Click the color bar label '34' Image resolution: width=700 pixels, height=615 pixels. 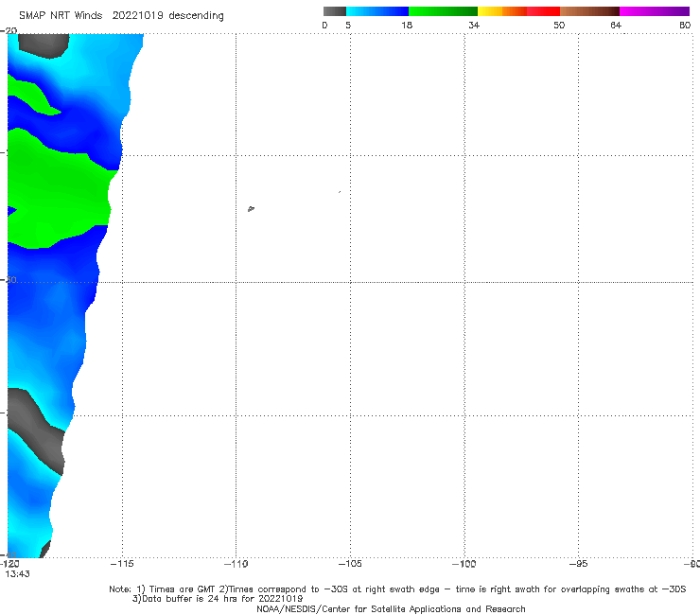tap(474, 25)
